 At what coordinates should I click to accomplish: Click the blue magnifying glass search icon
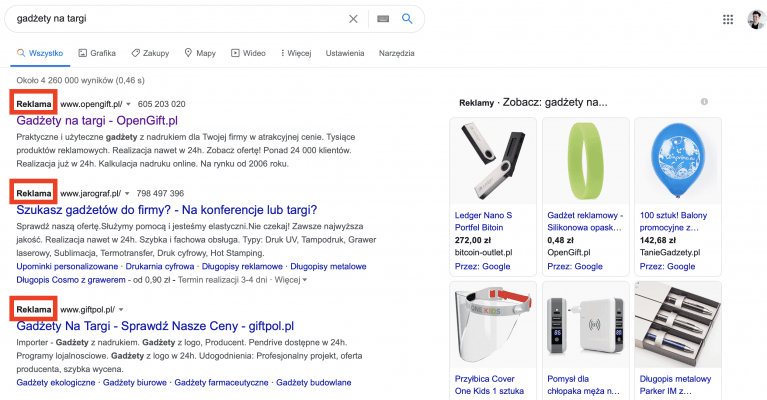(x=407, y=19)
